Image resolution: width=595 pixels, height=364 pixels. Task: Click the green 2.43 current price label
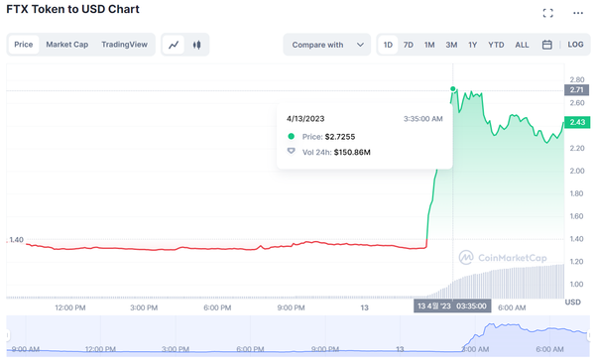click(577, 122)
